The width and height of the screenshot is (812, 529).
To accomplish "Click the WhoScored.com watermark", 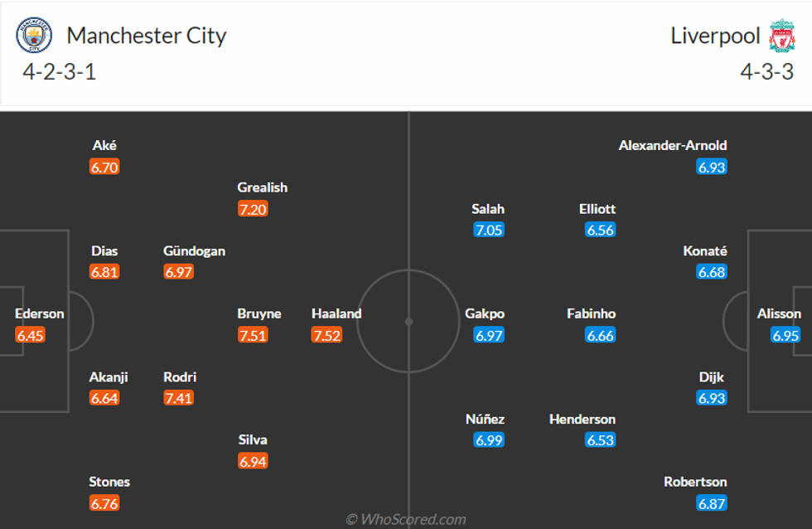I will 406,520.
